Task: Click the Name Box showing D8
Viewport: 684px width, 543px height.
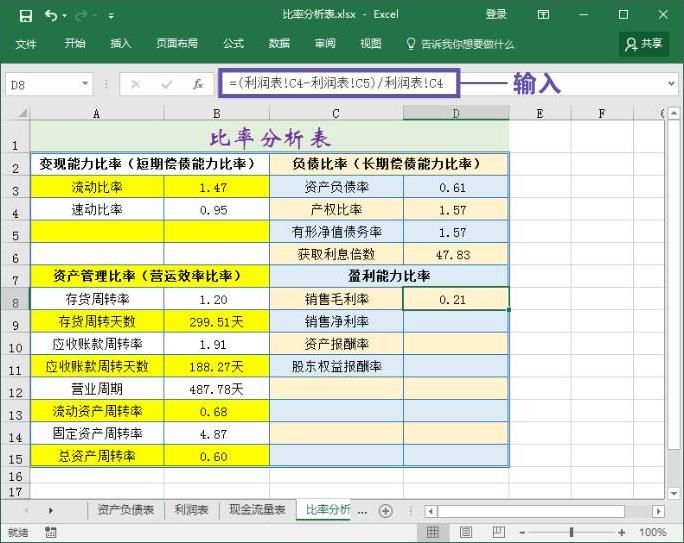Action: (x=42, y=85)
